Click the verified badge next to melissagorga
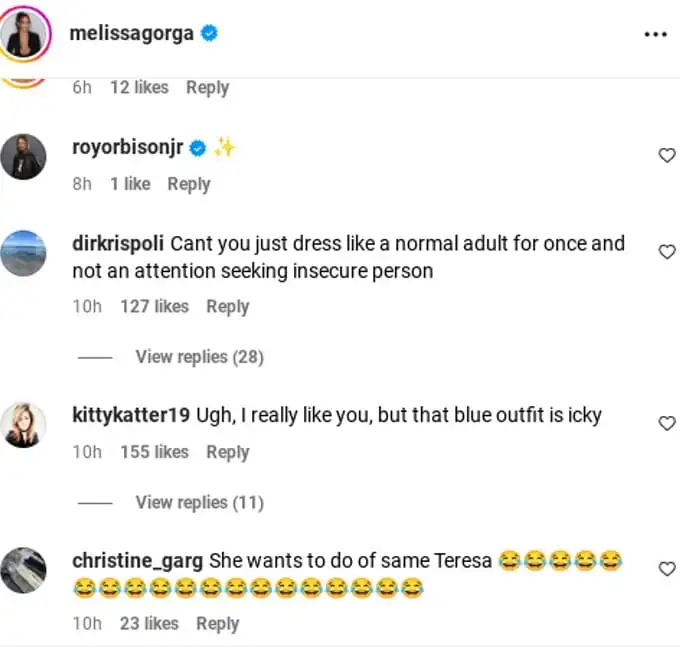680x650 pixels. [209, 33]
